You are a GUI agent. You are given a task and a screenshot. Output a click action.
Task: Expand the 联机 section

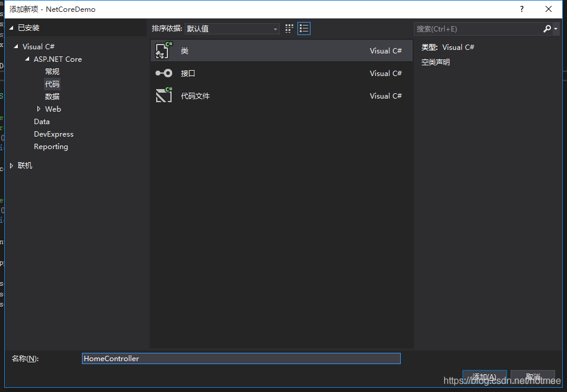(11, 166)
